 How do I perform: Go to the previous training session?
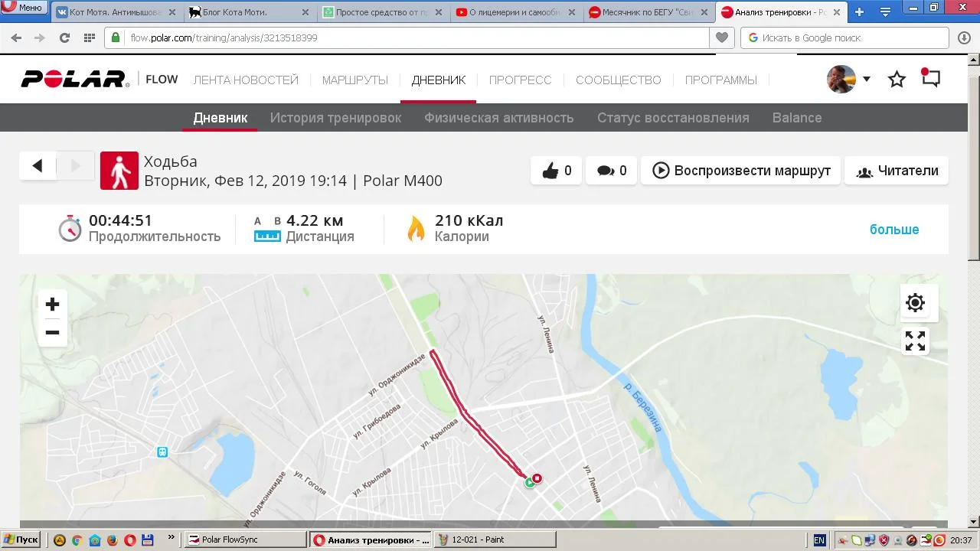pyautogui.click(x=38, y=166)
